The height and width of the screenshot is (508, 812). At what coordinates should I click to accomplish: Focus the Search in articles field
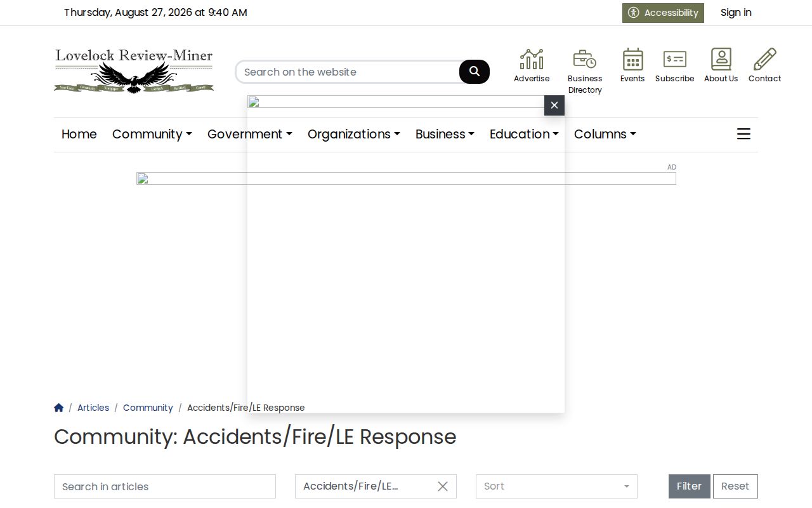click(x=165, y=486)
